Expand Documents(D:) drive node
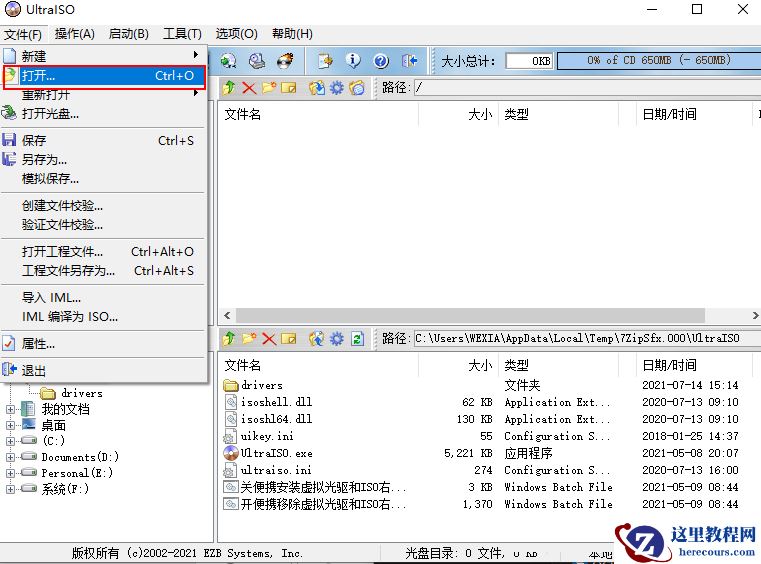This screenshot has height=564, width=761. pyautogui.click(x=10, y=457)
